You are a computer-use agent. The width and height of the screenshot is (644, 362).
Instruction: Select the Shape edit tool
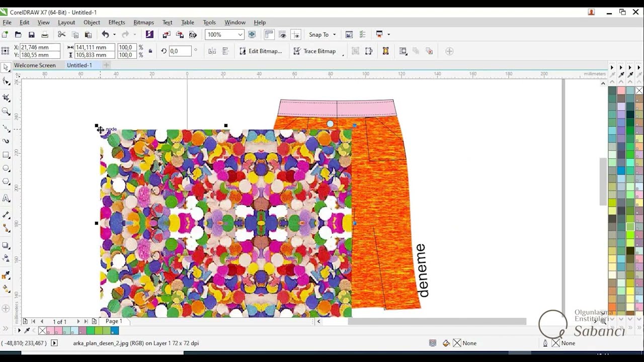6,81
